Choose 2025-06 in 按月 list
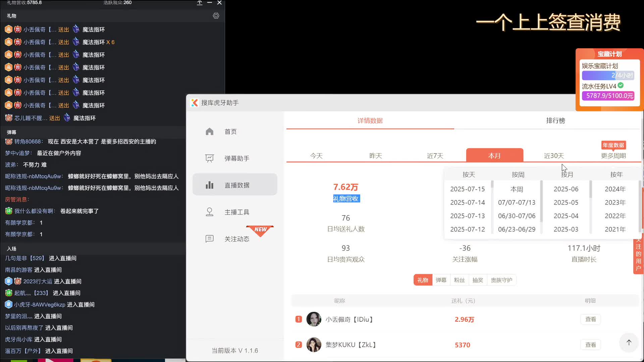This screenshot has height=362, width=644. 566,189
